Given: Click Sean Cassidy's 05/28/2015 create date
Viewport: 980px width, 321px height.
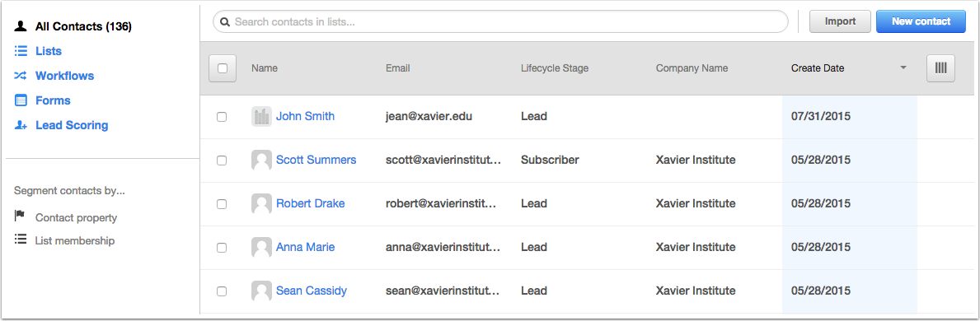Looking at the screenshot, I should 821,291.
